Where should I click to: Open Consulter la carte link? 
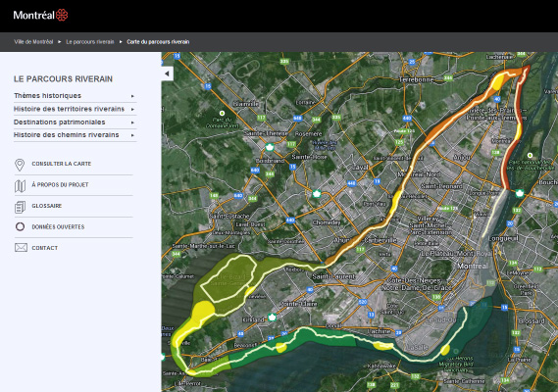[x=61, y=164]
